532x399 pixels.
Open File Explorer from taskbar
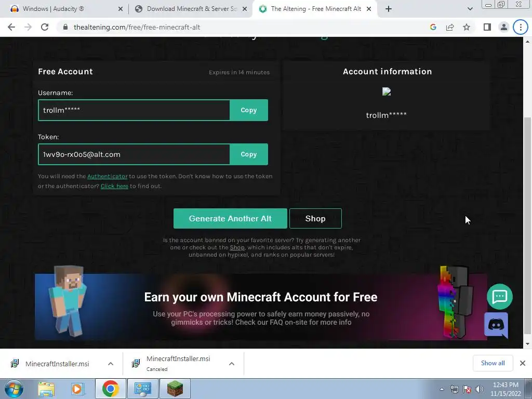[x=46, y=389]
